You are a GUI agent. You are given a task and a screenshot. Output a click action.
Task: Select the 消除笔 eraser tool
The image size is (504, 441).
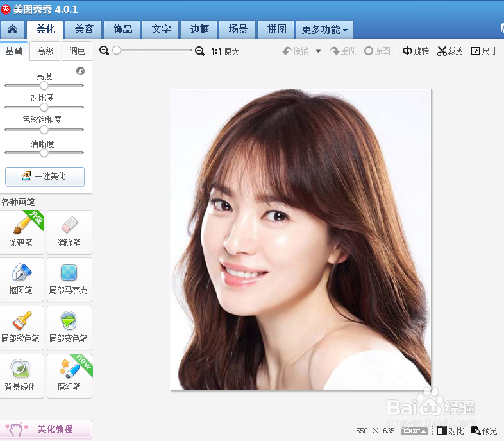point(69,232)
